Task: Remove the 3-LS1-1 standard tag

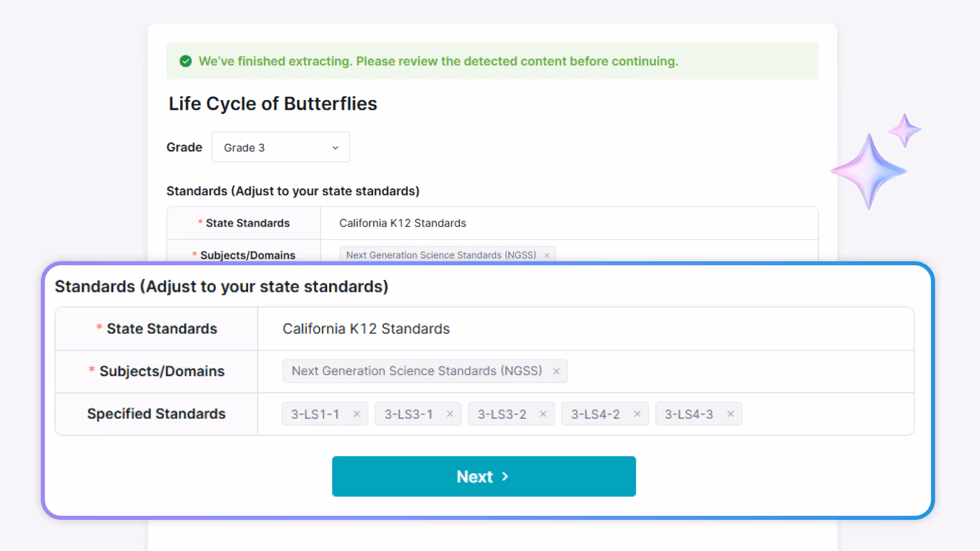Action: pyautogui.click(x=357, y=414)
